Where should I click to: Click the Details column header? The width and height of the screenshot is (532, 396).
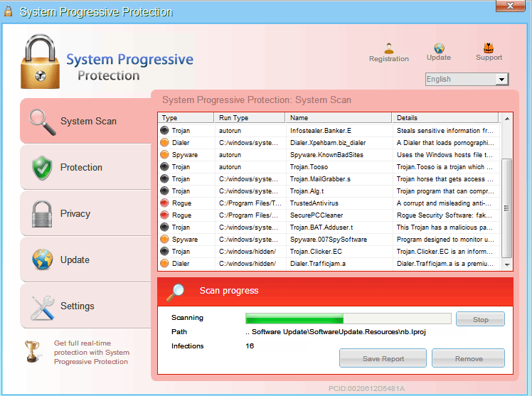[x=446, y=118]
